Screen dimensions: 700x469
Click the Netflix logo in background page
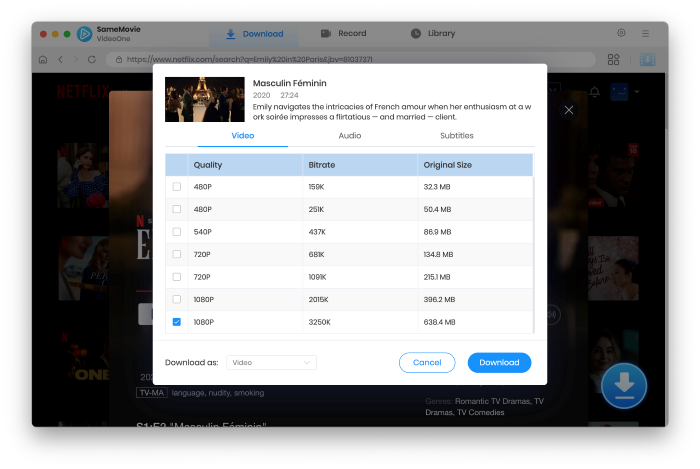click(83, 92)
